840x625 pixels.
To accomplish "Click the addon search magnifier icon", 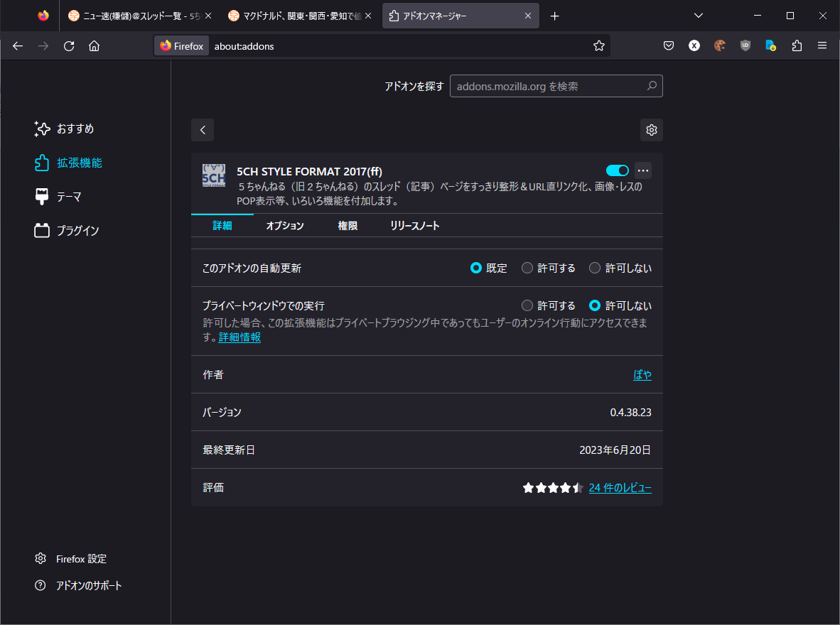I will click(652, 86).
